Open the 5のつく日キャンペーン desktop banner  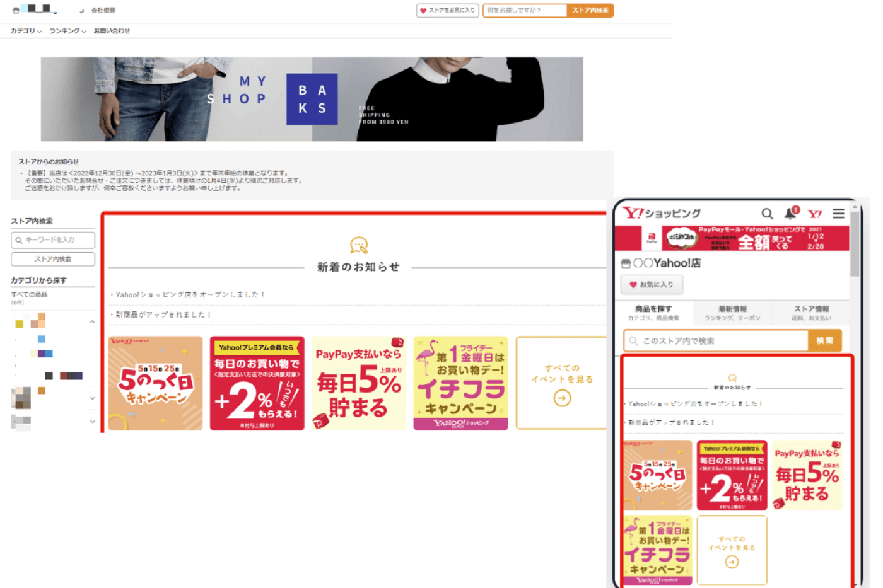click(155, 383)
